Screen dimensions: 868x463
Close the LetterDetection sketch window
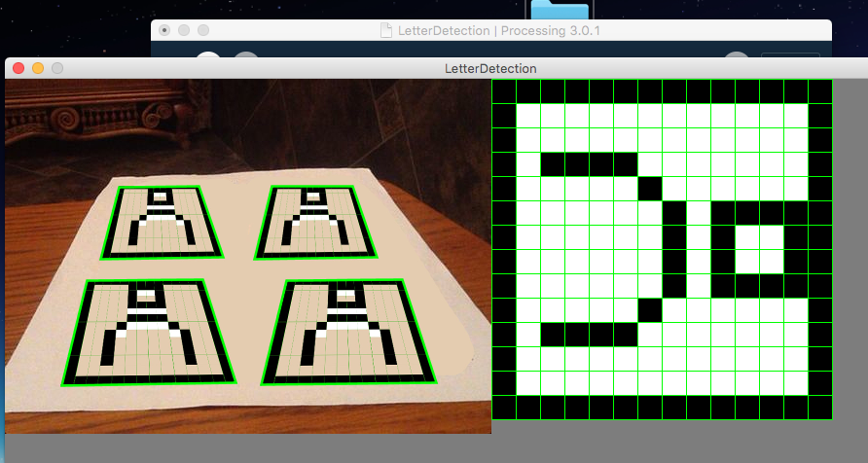(18, 68)
